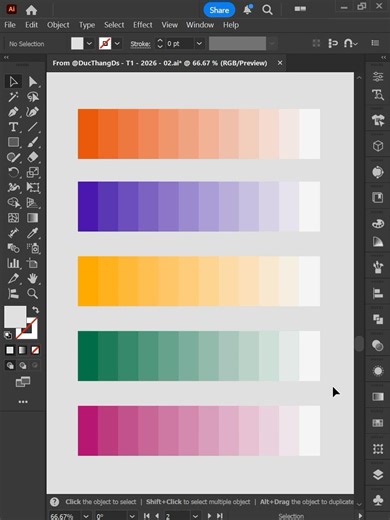Open the stroke color dropdown
Image resolution: width=390 pixels, height=520 pixels.
117,43
